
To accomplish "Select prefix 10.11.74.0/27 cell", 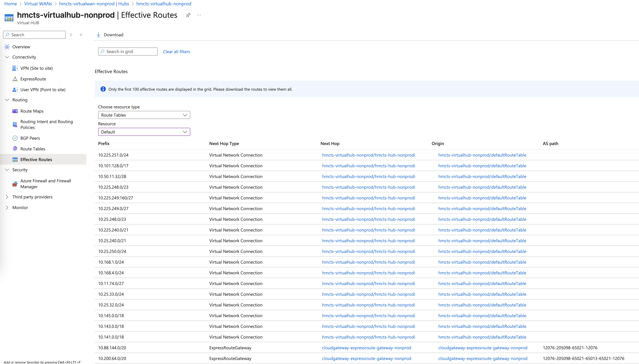I will [x=111, y=284].
